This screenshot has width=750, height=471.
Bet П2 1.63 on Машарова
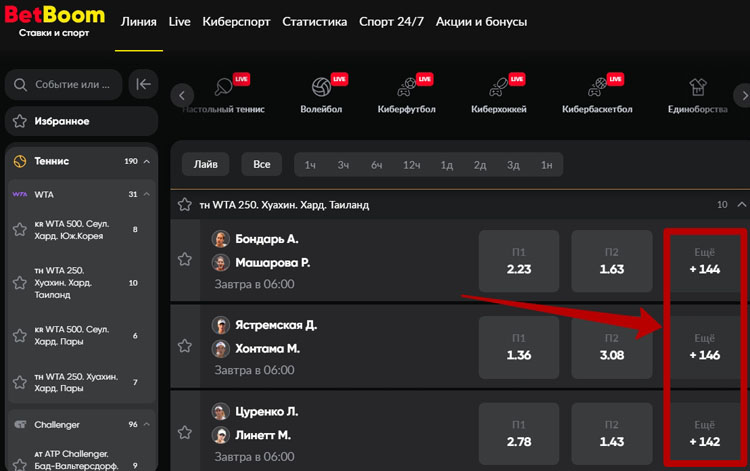coord(612,261)
